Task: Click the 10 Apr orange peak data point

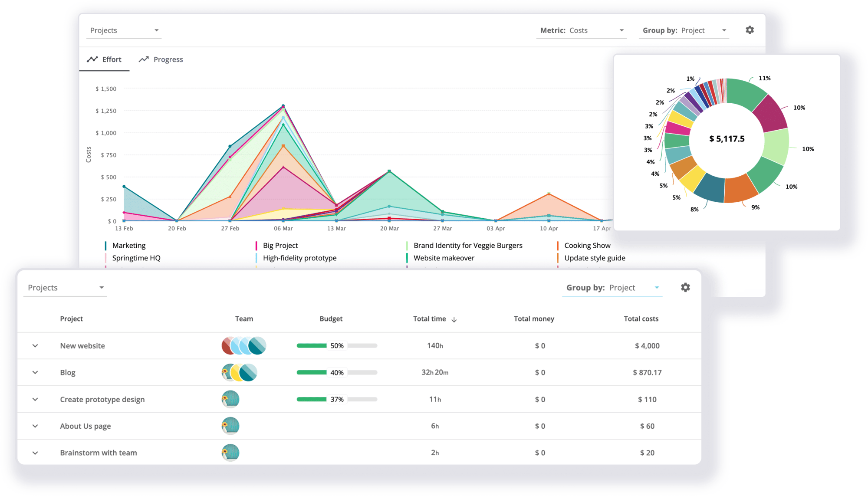Action: [x=549, y=194]
